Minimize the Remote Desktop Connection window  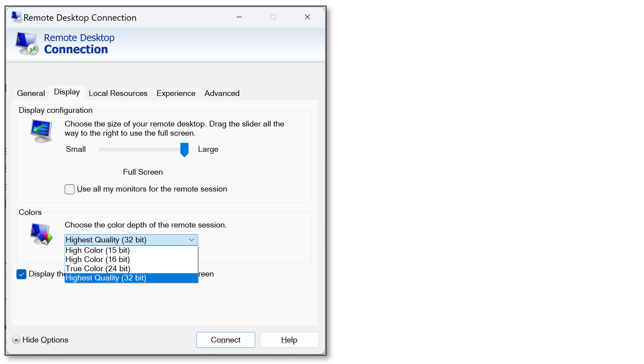(x=239, y=17)
